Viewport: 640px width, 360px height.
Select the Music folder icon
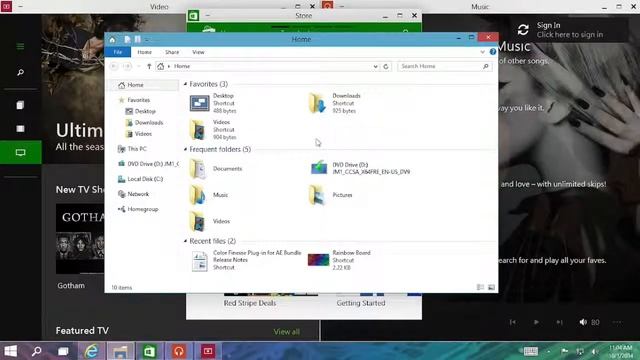[198, 195]
